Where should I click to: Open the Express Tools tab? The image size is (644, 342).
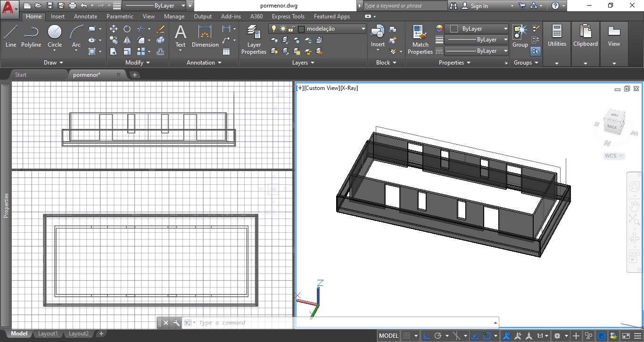pyautogui.click(x=288, y=16)
